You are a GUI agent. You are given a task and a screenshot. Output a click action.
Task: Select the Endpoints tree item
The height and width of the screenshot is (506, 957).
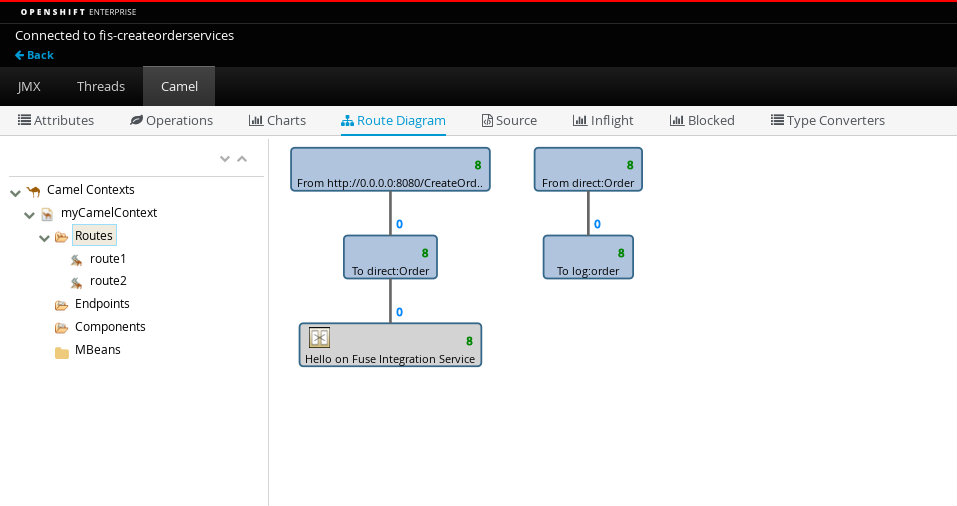[x=102, y=303]
